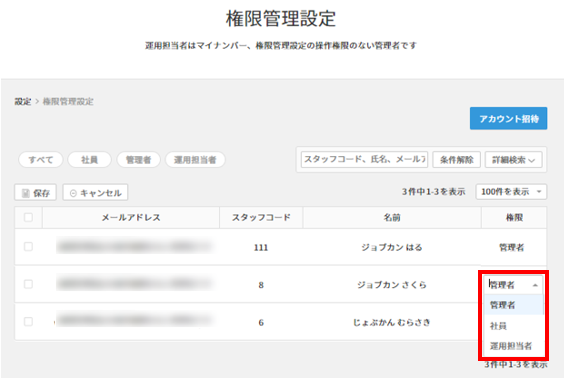
Task: Click the name じょぶかん むらさき
Action: 392,322
